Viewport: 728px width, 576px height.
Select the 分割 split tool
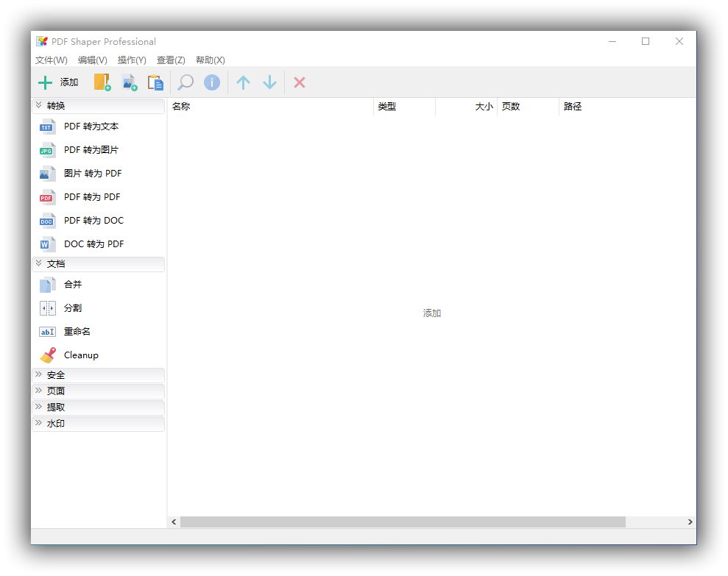coord(99,308)
